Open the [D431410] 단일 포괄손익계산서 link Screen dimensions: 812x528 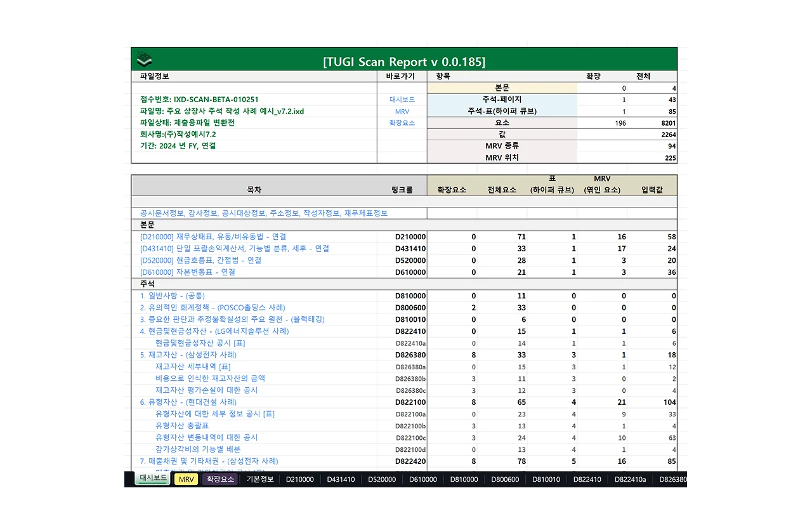(x=235, y=249)
